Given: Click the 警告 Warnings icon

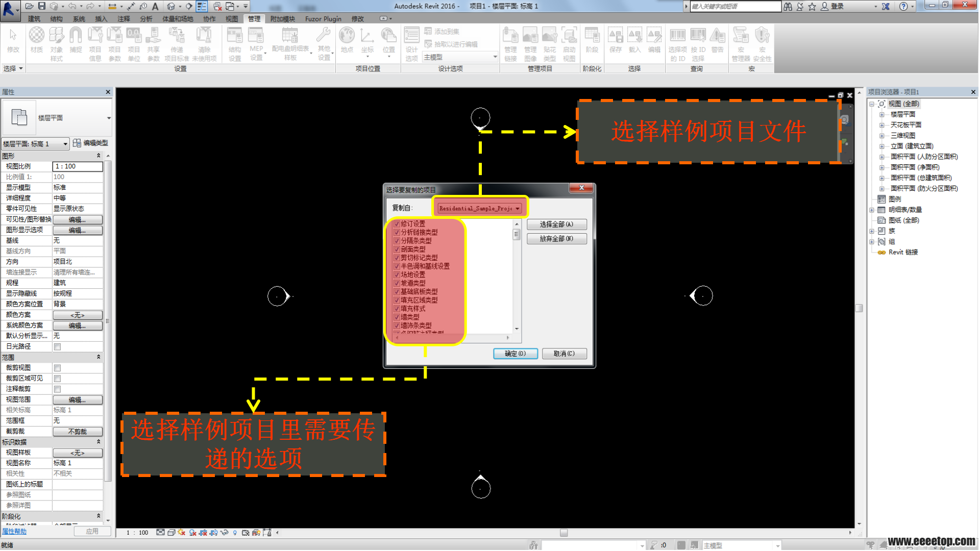Looking at the screenshot, I should point(718,40).
